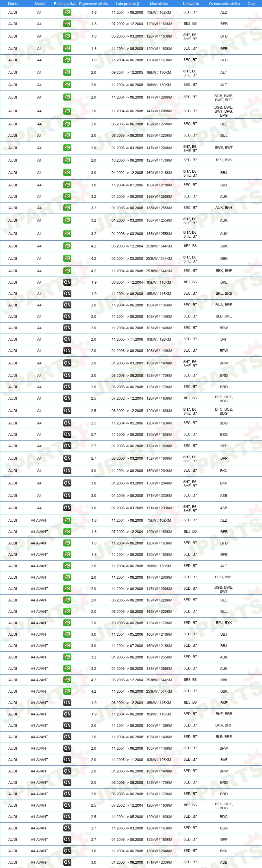Click diesel ON icon in BKN 01.2006 -> 03.2009 row
262x868 pixels.
click(67, 483)
